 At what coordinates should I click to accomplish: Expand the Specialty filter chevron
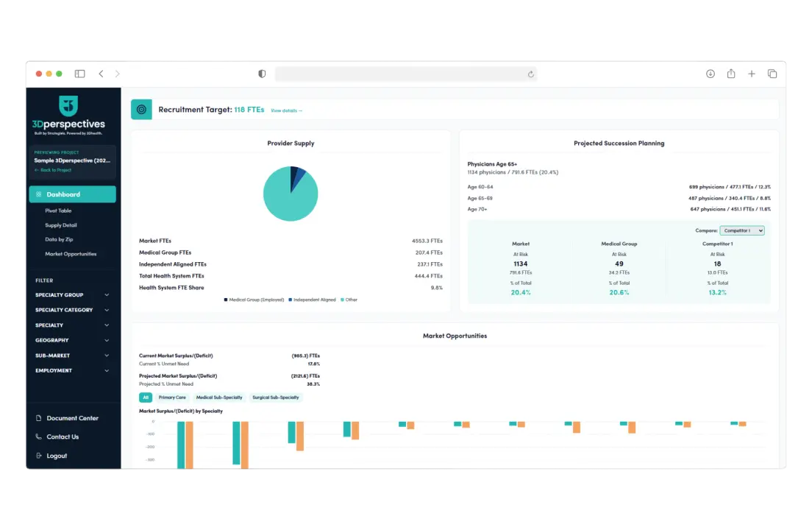(x=107, y=325)
